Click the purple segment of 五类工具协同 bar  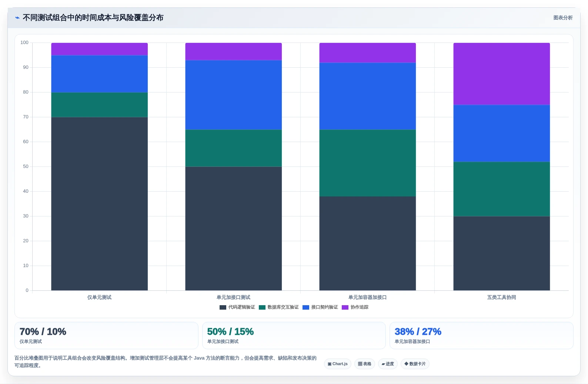pos(502,74)
